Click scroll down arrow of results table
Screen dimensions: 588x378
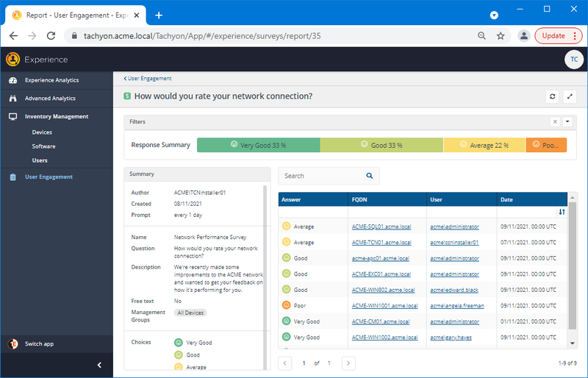click(573, 343)
